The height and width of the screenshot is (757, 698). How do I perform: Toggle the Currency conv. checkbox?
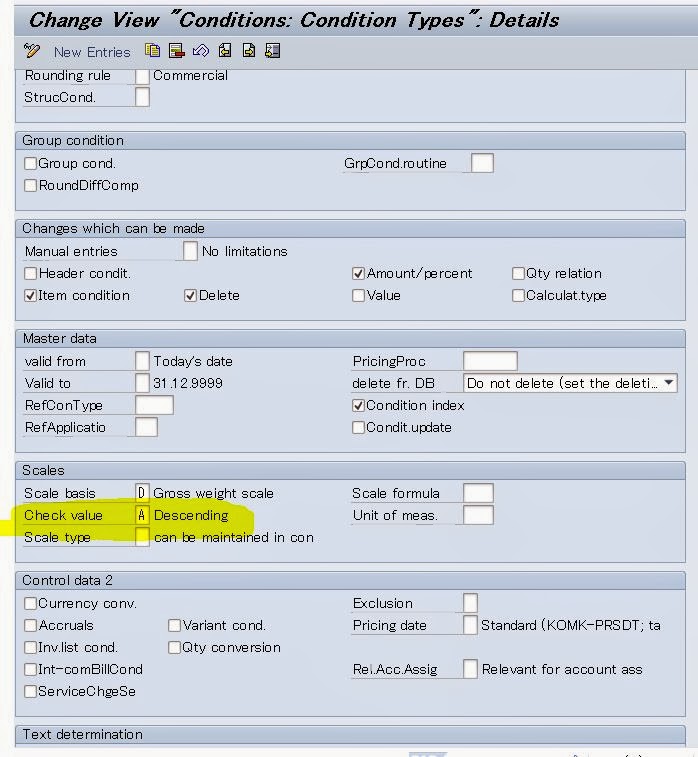click(x=30, y=603)
